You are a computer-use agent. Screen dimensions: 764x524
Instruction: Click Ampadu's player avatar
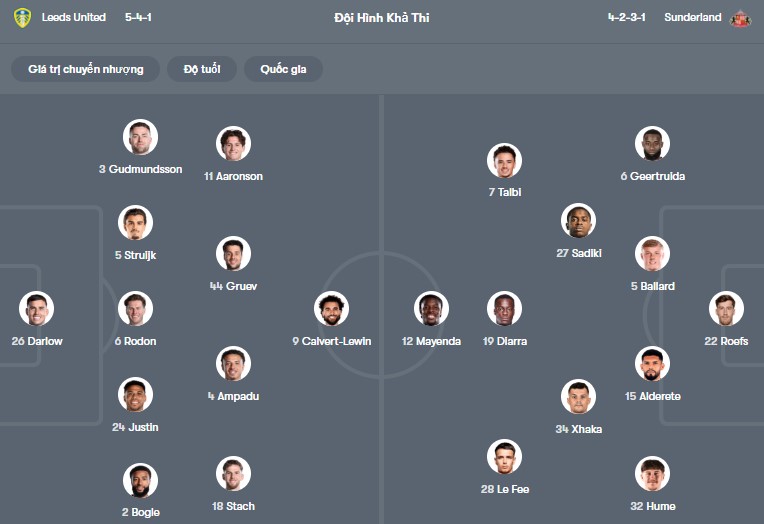233,364
